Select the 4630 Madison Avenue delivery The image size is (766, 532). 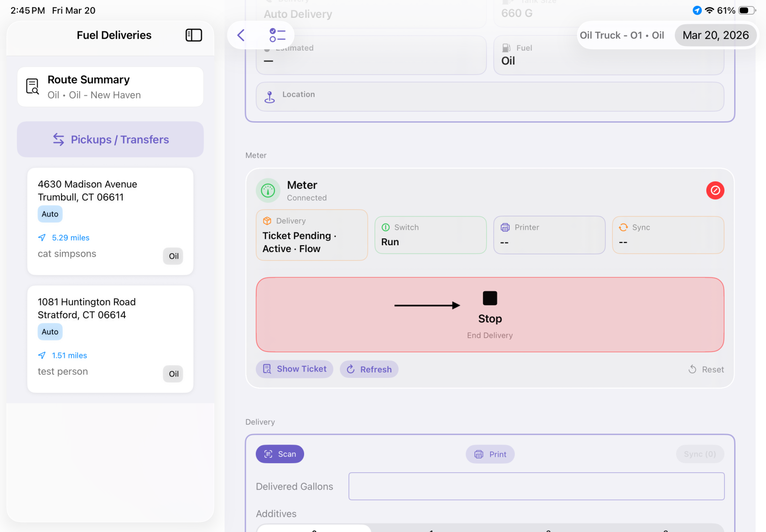110,221
